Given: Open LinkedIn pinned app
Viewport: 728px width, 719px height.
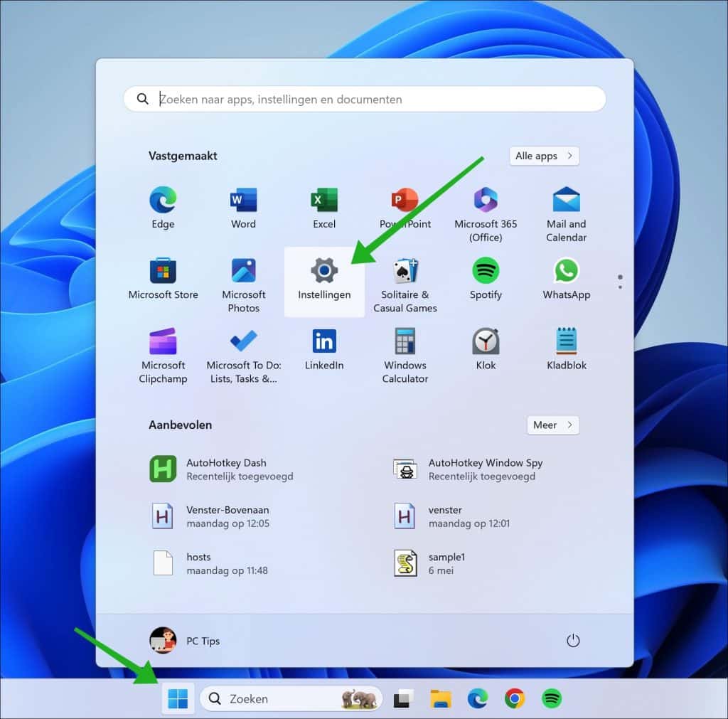Looking at the screenshot, I should click(x=324, y=349).
